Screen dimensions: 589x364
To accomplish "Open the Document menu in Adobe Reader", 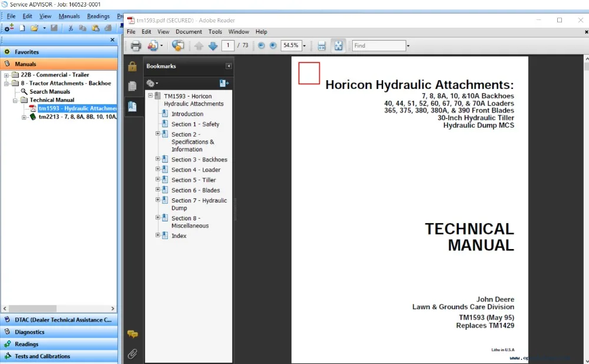I will [188, 32].
